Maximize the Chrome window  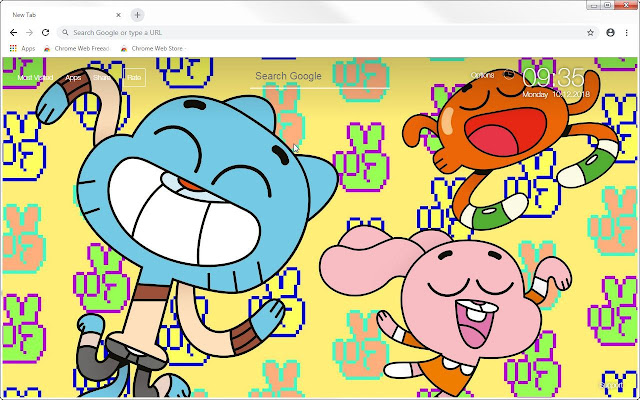[607, 5]
